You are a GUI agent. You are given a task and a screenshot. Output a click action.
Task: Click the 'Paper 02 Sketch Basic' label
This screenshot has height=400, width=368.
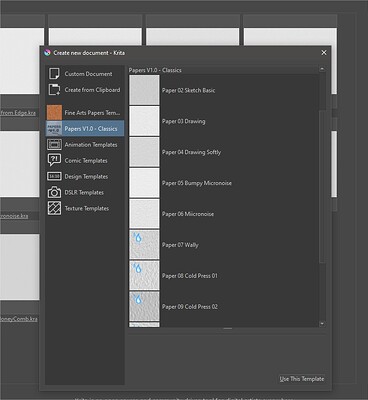pos(189,90)
